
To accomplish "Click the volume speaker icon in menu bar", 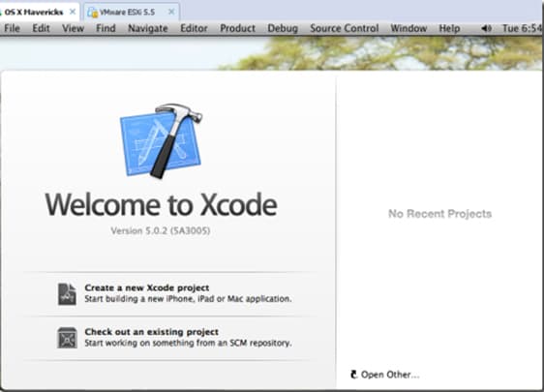I will (487, 28).
